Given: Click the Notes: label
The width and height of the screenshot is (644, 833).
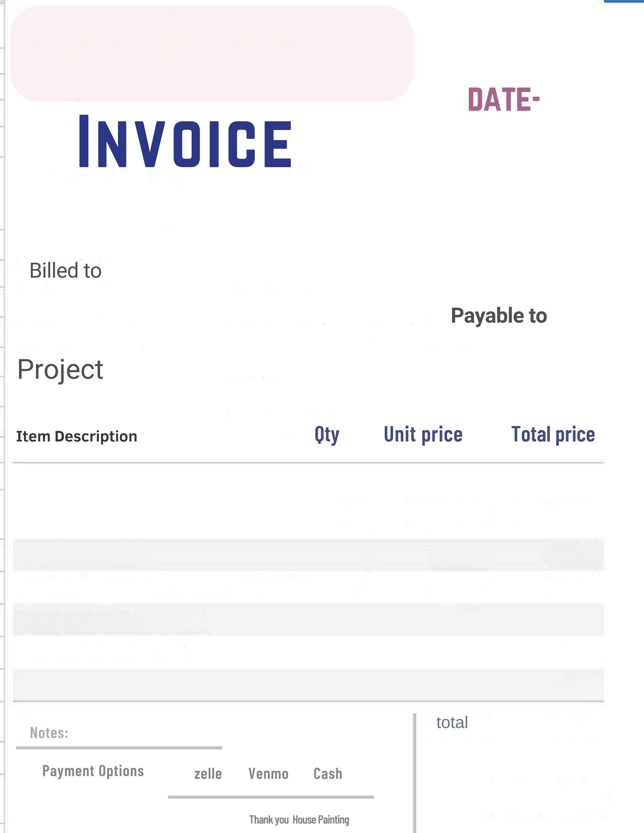Looking at the screenshot, I should [x=49, y=733].
